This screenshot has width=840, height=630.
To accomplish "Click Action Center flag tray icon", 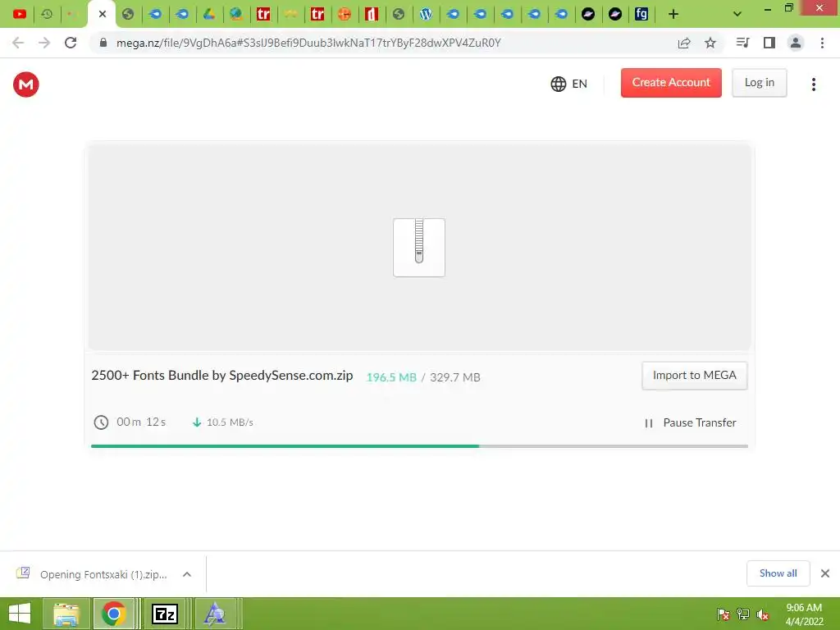I will [724, 614].
